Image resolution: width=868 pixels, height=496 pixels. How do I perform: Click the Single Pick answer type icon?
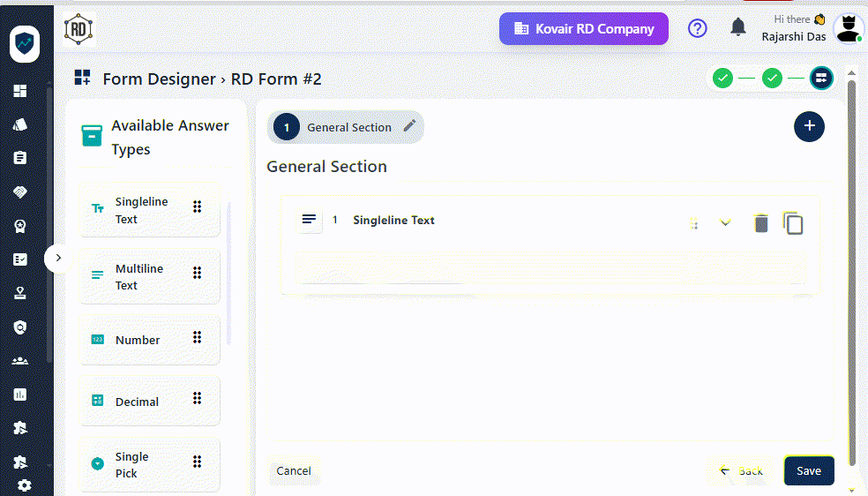coord(97,463)
